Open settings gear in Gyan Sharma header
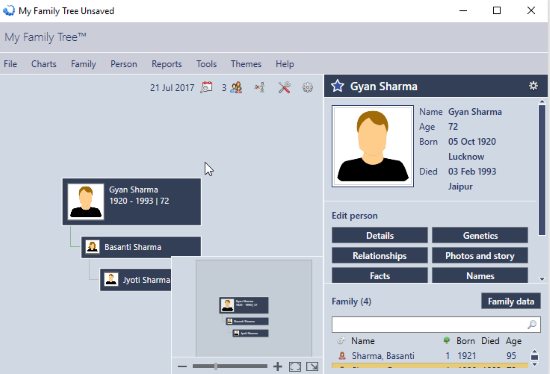Viewport: 550px width, 374px height. pyautogui.click(x=533, y=86)
